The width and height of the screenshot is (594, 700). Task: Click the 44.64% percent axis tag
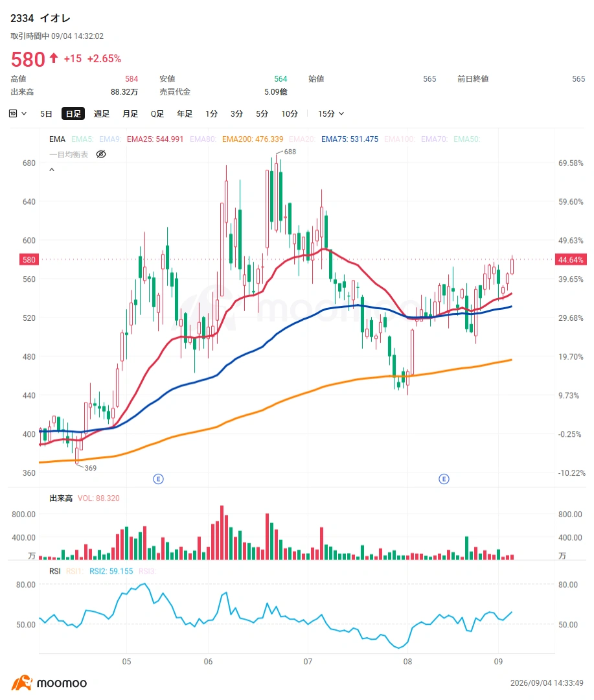[x=571, y=259]
